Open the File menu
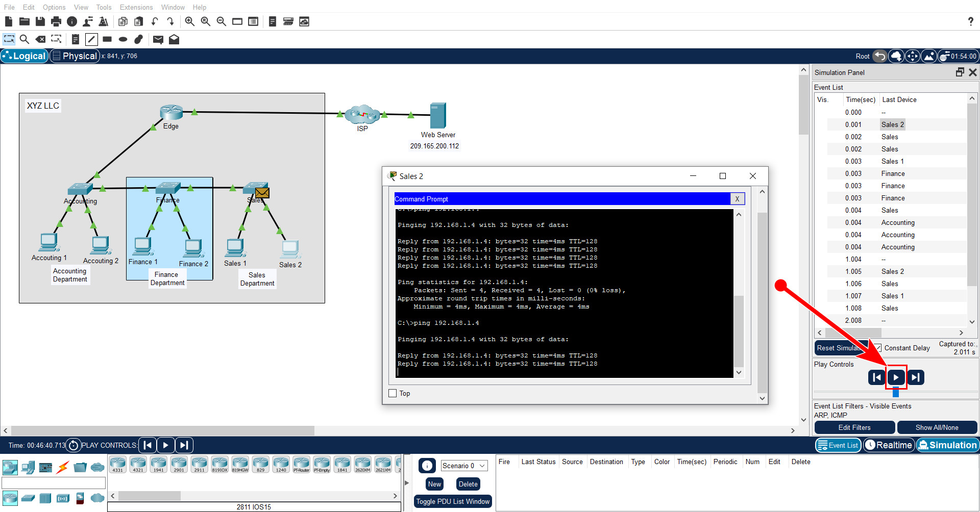 point(9,7)
